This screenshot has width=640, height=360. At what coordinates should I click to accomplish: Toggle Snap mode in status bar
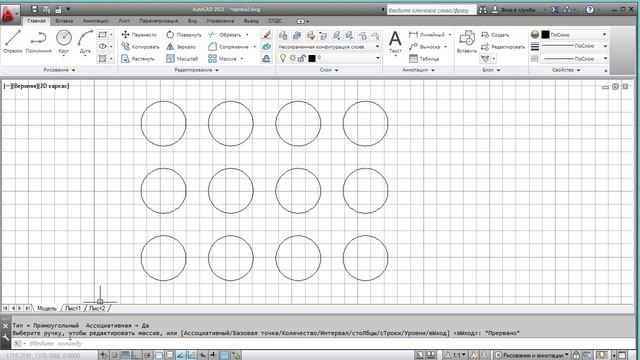click(x=115, y=356)
